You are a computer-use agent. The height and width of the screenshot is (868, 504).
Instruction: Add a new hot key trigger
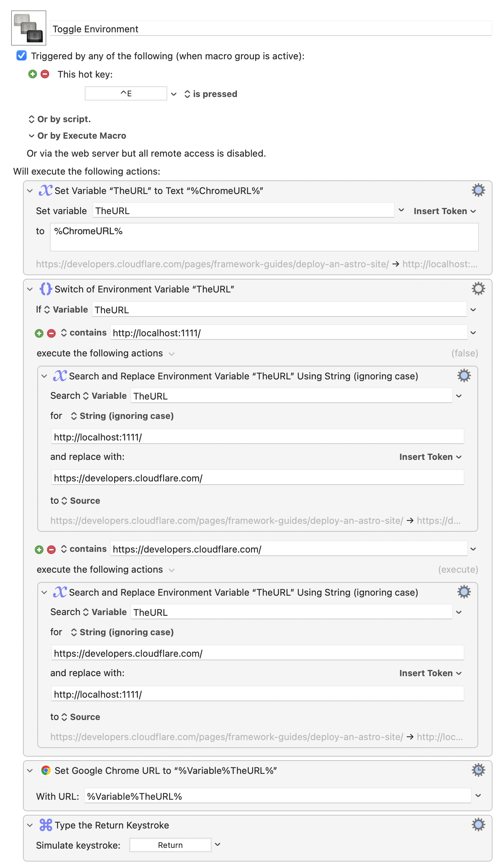tap(33, 74)
